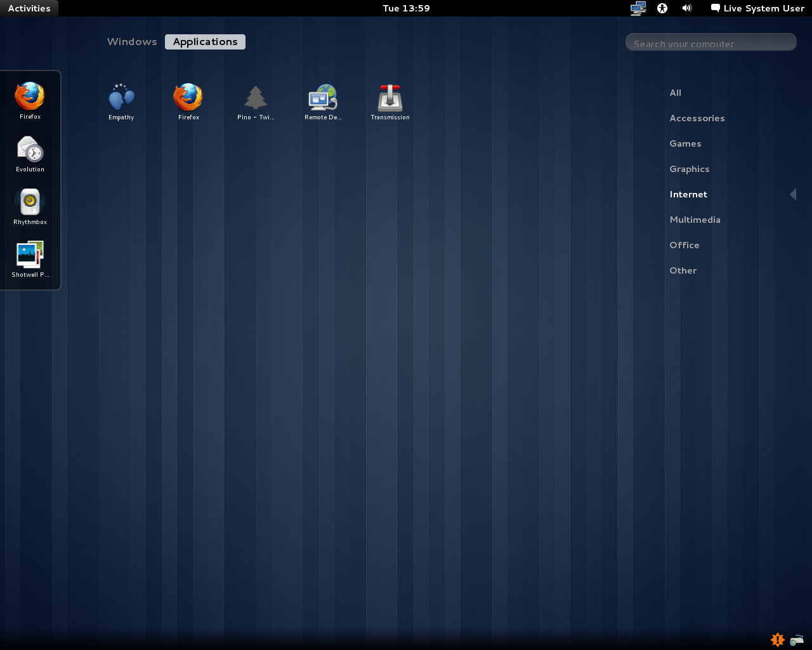812x650 pixels.
Task: Select the Internet category
Action: pos(688,194)
